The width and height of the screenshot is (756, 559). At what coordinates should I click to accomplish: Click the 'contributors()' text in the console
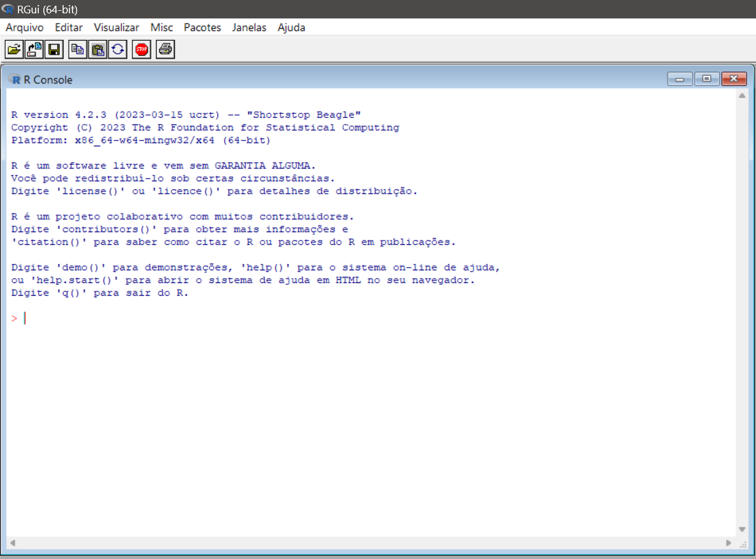click(x=106, y=230)
